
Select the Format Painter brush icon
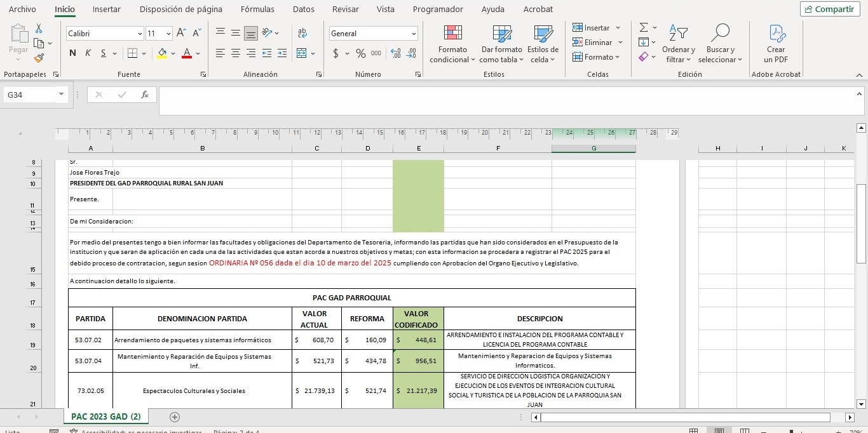(39, 58)
